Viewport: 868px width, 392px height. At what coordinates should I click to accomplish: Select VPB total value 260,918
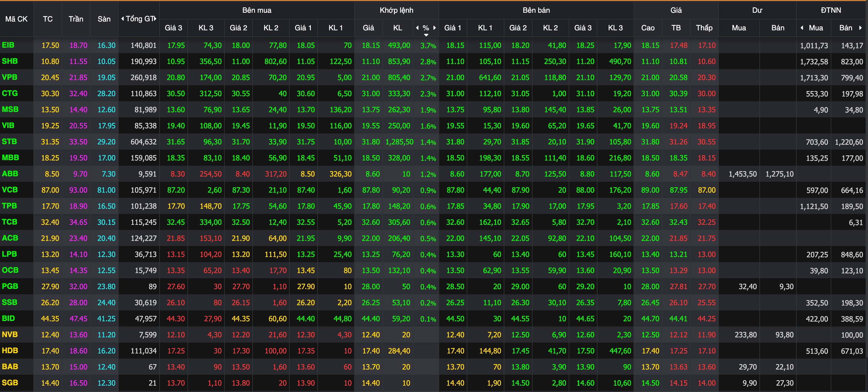tap(143, 78)
